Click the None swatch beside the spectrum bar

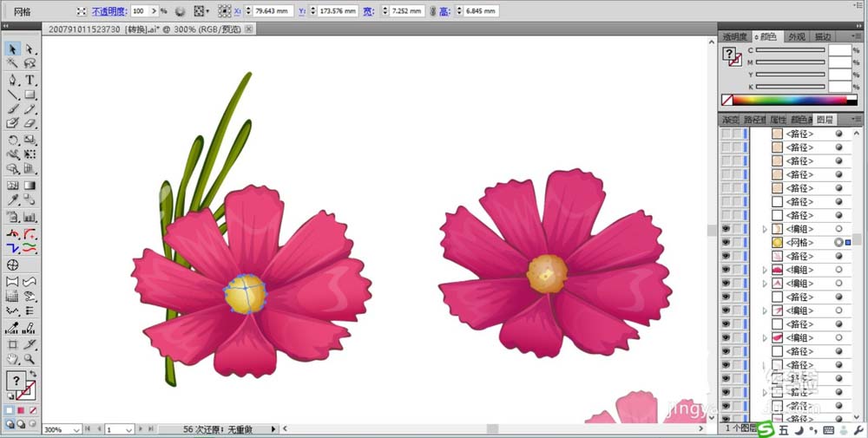point(727,100)
